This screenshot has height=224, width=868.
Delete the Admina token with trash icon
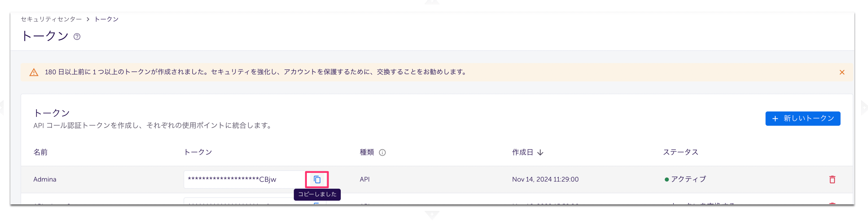[x=832, y=179]
